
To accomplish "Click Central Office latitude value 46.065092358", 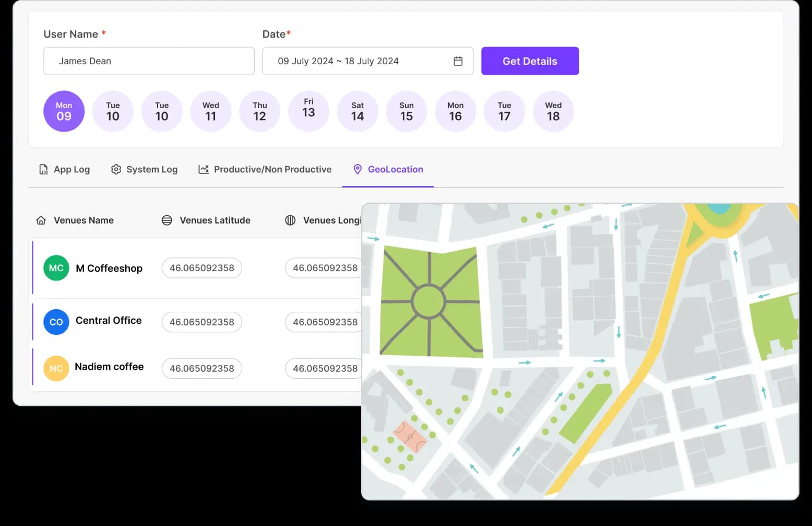I will tap(202, 322).
